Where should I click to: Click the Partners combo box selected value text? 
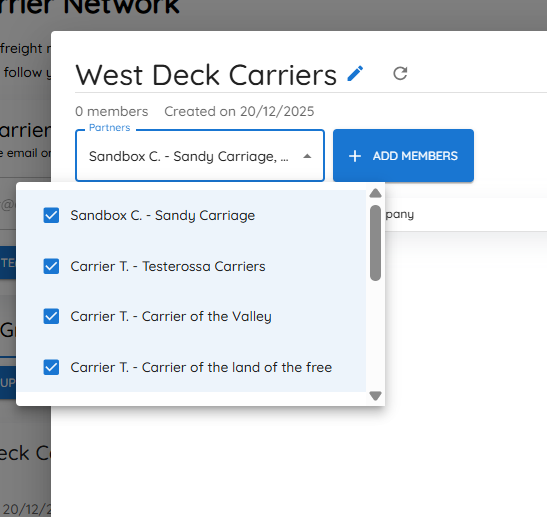click(x=189, y=156)
